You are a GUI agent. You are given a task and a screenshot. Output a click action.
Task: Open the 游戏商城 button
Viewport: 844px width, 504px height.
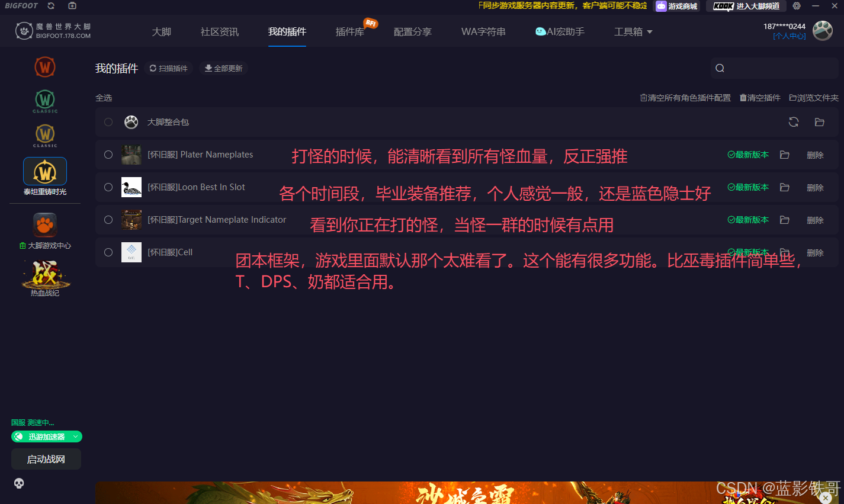pos(676,6)
